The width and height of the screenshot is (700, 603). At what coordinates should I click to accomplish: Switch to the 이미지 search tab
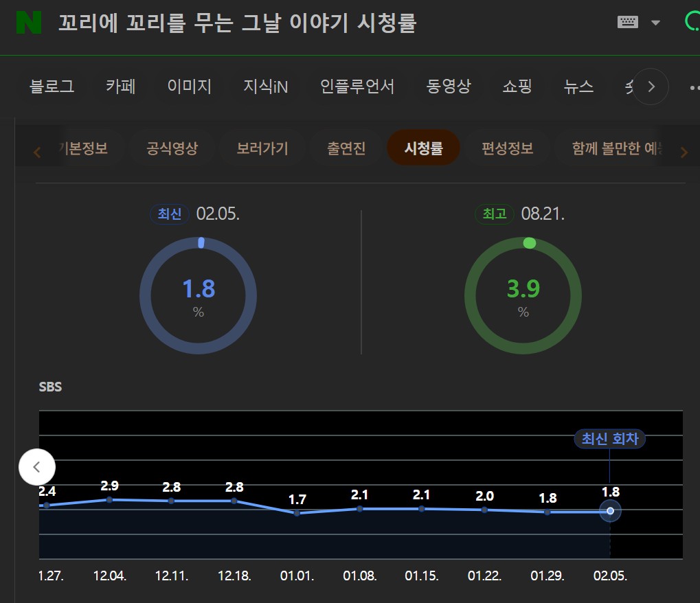click(x=189, y=87)
